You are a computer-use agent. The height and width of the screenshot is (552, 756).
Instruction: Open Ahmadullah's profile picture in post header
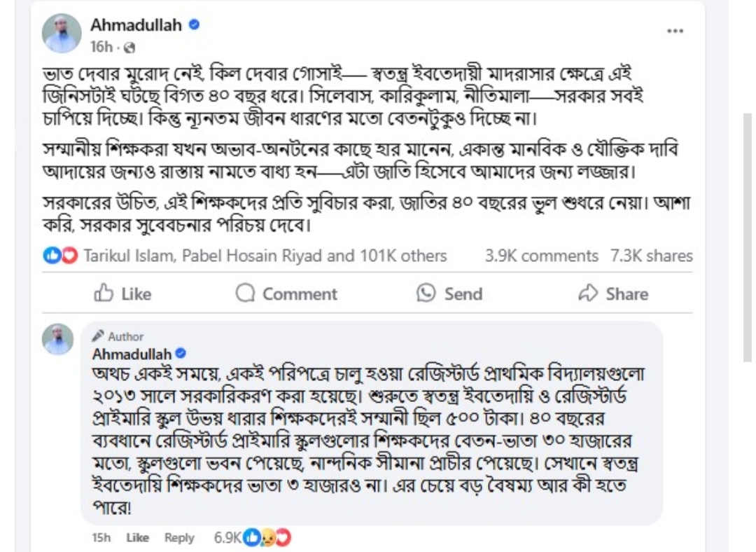click(62, 34)
